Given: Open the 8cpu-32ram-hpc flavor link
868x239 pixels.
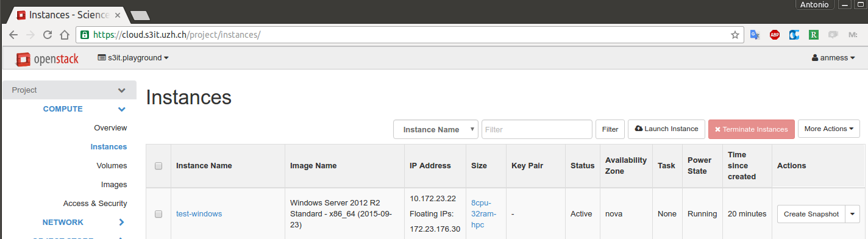Looking at the screenshot, I should point(484,214).
